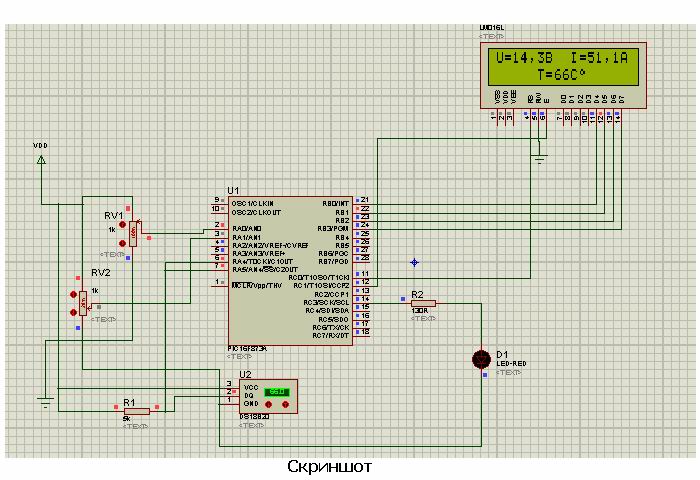Click the VDD terminal label
Screen dimensions: 700x480
click(41, 146)
